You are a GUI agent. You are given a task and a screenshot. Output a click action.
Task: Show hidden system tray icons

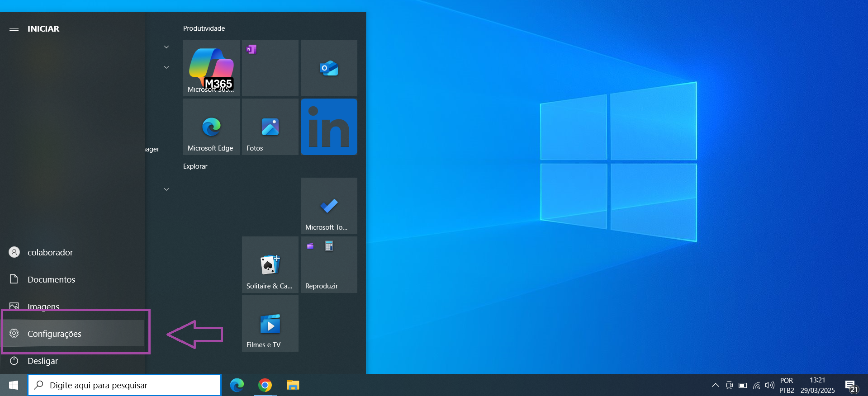coord(715,385)
